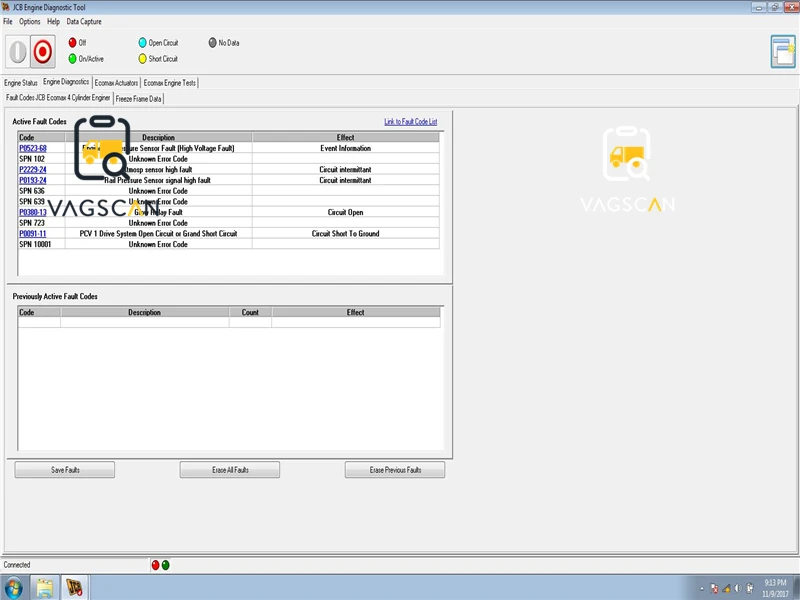This screenshot has height=600, width=800.
Task: Click the JCB app icon in taskbar
Action: click(74, 588)
